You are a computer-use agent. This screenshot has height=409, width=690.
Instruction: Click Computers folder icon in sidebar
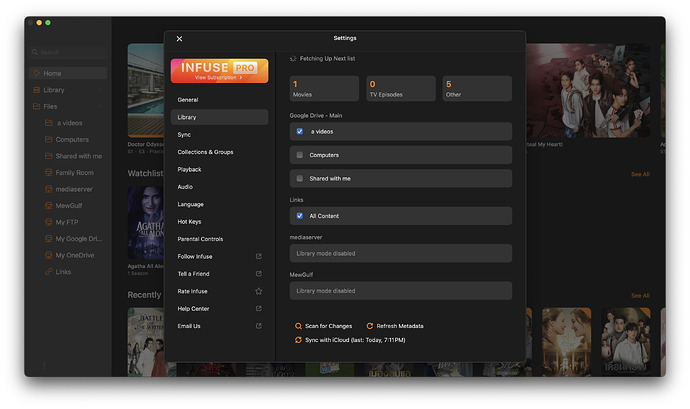49,140
